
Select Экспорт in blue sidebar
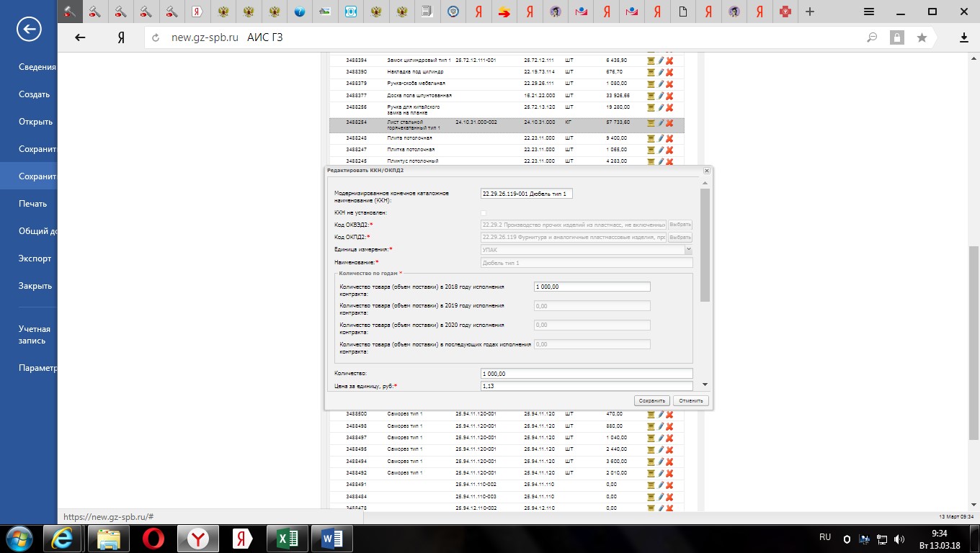point(35,258)
